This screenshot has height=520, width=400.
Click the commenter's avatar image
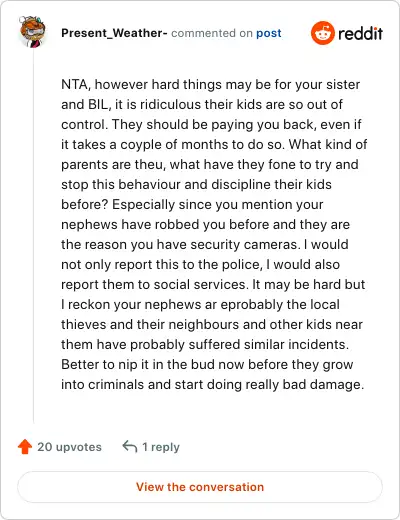(x=33, y=32)
